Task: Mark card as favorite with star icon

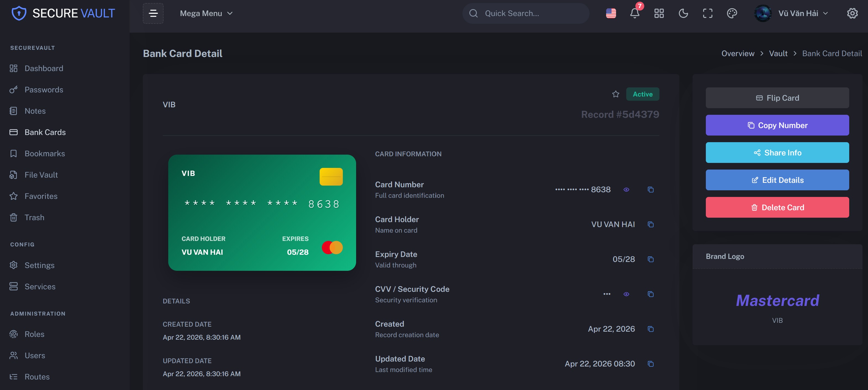Action: [615, 94]
